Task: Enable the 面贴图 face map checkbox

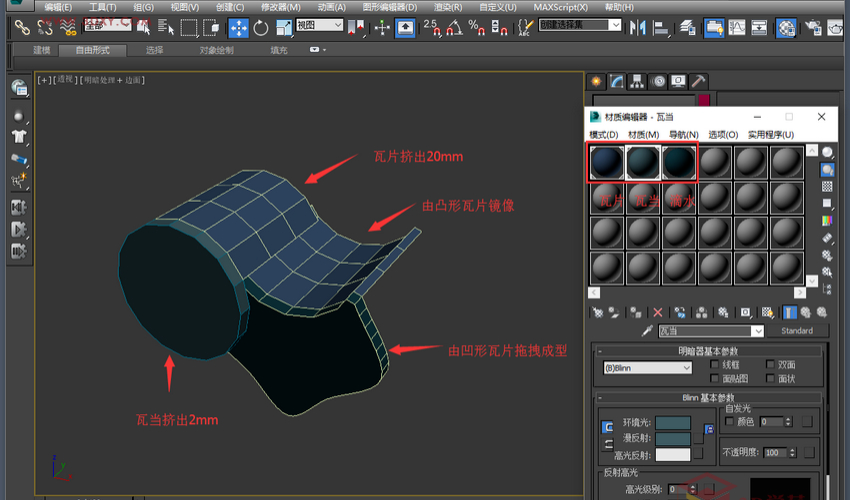Action: 714,378
